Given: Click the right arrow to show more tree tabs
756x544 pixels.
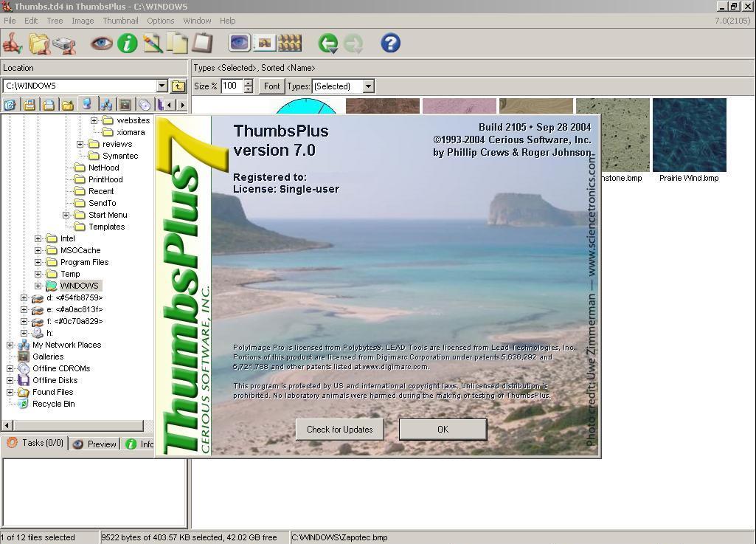Looking at the screenshot, I should pos(181,104).
